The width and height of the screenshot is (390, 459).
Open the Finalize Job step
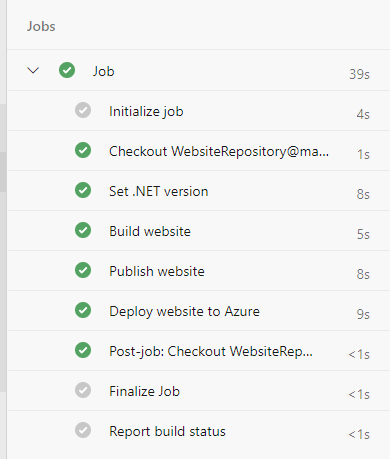point(198,391)
